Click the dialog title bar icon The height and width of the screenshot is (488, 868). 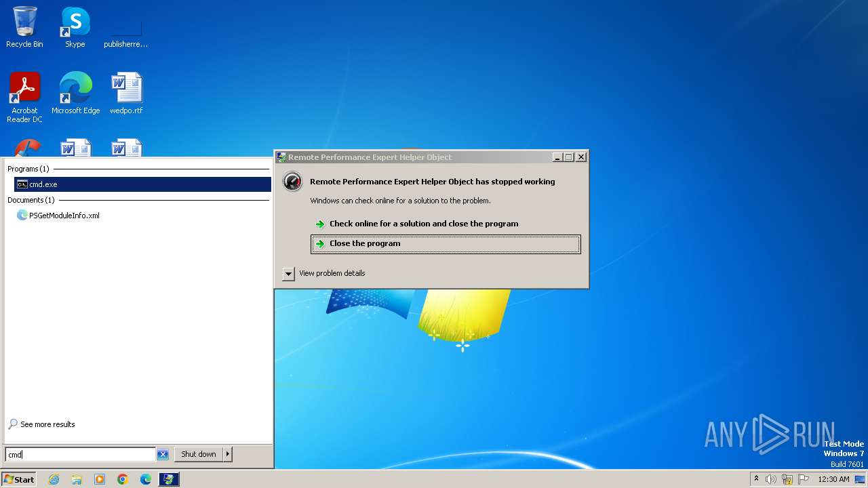click(281, 157)
